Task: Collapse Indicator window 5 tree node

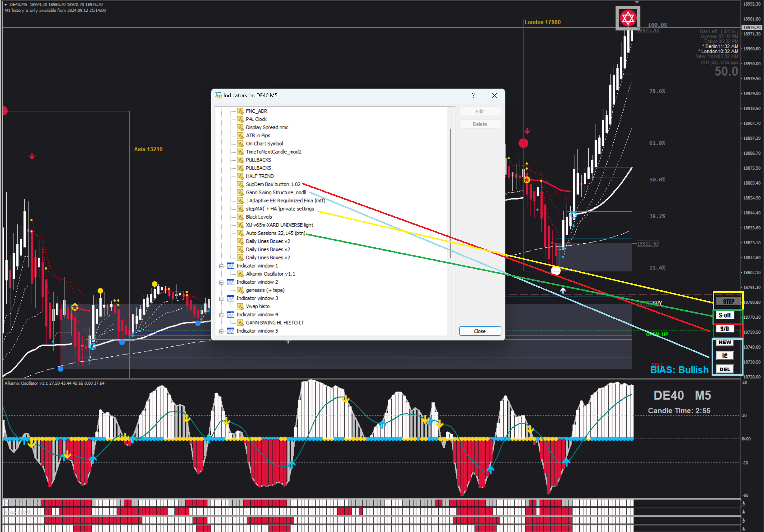Action: pos(221,331)
